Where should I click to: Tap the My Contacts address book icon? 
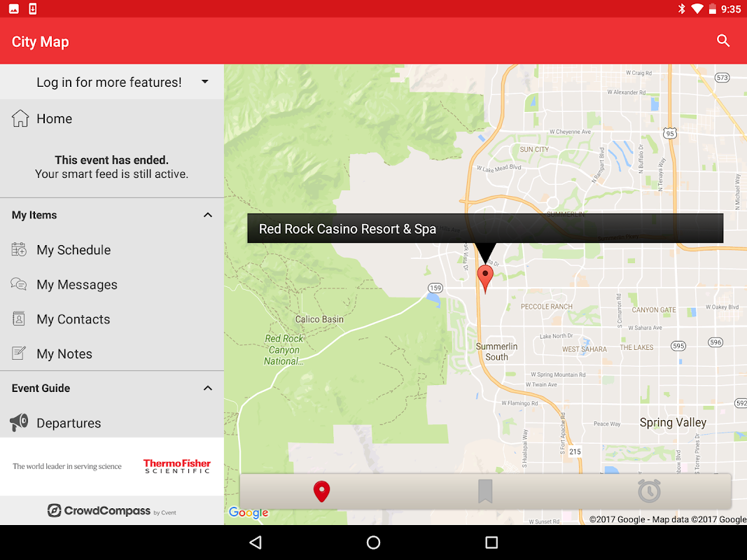point(19,318)
